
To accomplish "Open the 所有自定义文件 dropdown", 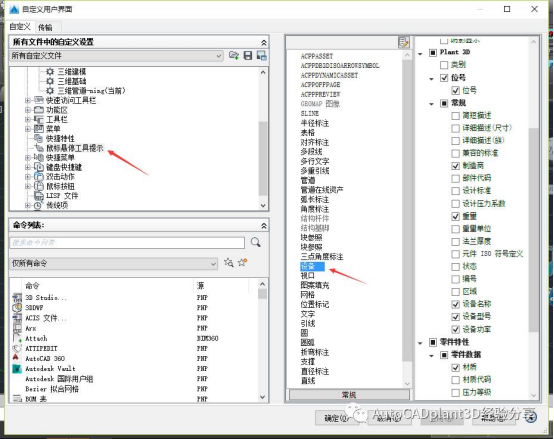I will 117,56.
